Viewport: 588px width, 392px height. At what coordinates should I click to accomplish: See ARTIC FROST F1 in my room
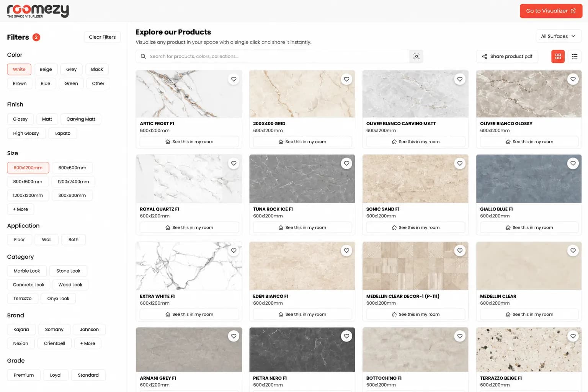189,142
